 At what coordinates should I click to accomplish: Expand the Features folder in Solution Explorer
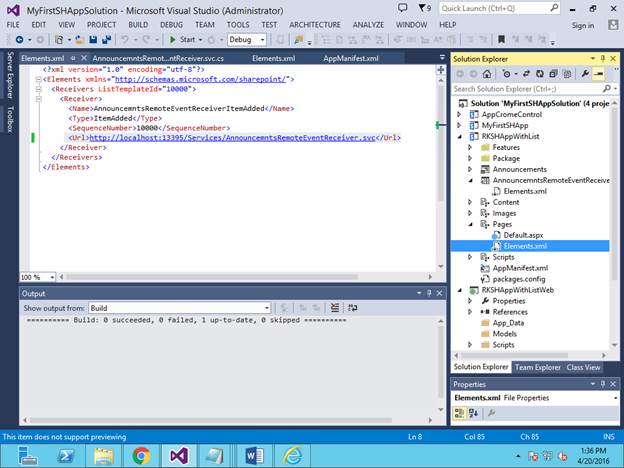[470, 147]
